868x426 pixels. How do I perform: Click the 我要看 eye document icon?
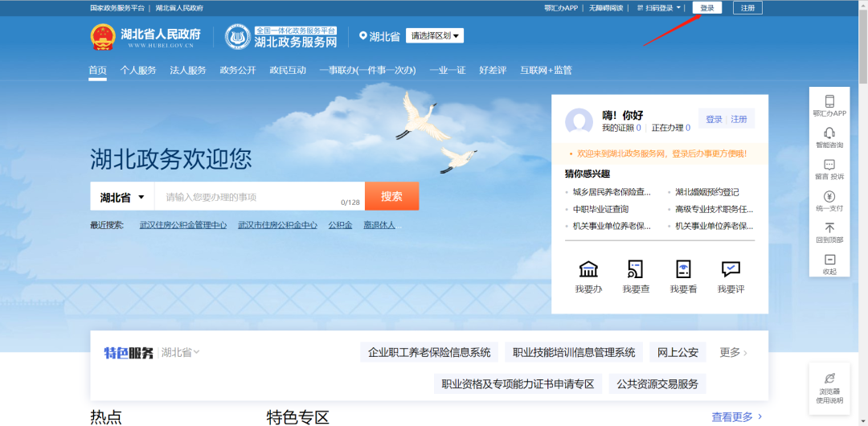pyautogui.click(x=683, y=269)
